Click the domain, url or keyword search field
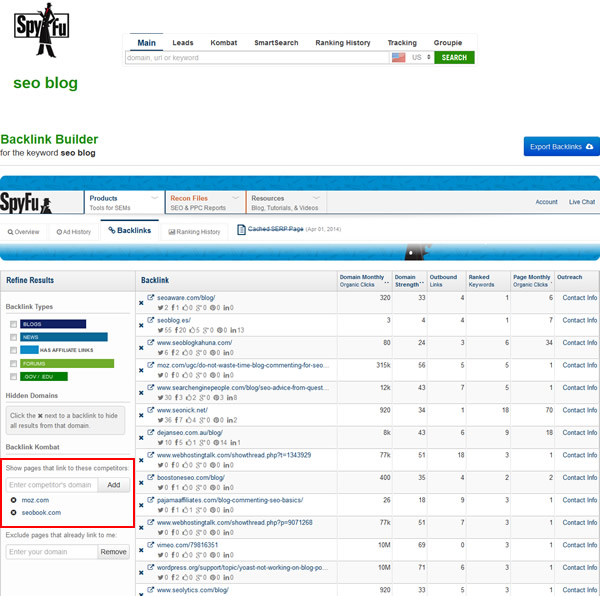Screen dimensions: 600x596 coord(257,57)
